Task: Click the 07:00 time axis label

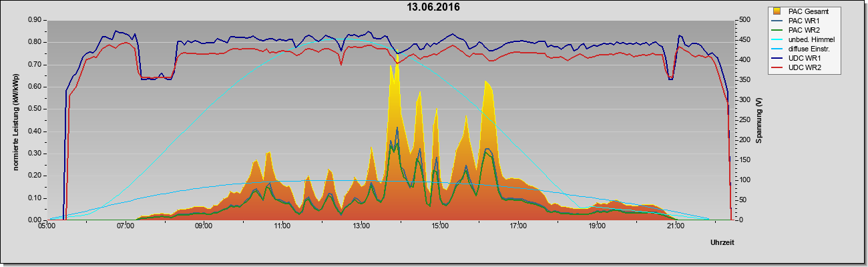Action: tap(126, 226)
